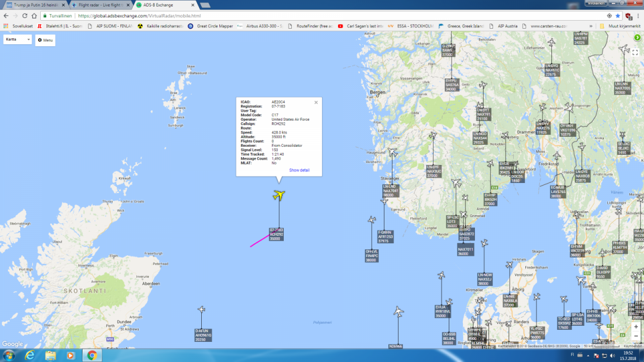Open the Great Circle Mapper bookmark
The width and height of the screenshot is (644, 362).
[x=210, y=26]
